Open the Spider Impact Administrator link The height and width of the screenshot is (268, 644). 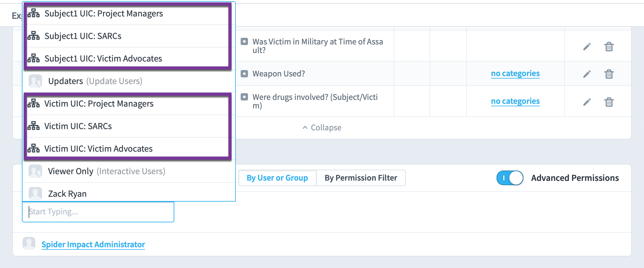[93, 244]
